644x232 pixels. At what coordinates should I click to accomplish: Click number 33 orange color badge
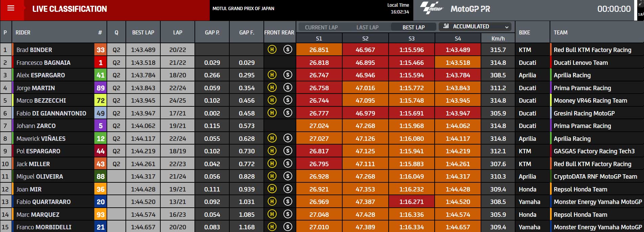100,50
